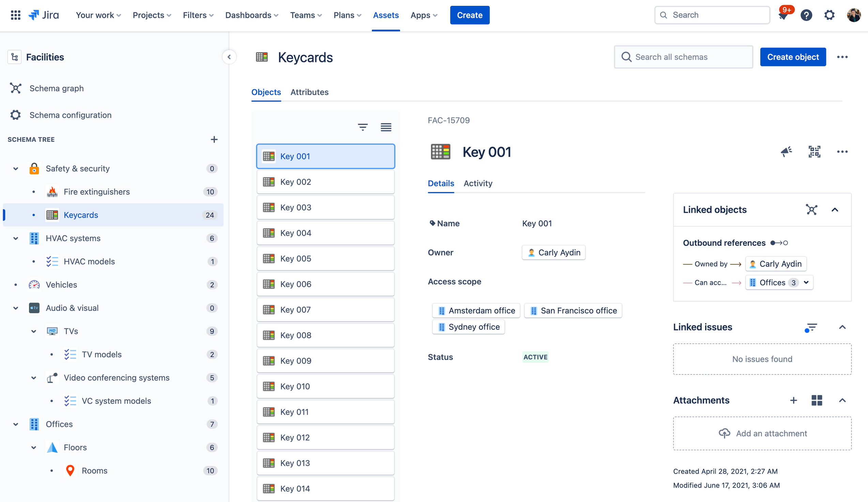Switch to the Attributes tab

(x=309, y=91)
